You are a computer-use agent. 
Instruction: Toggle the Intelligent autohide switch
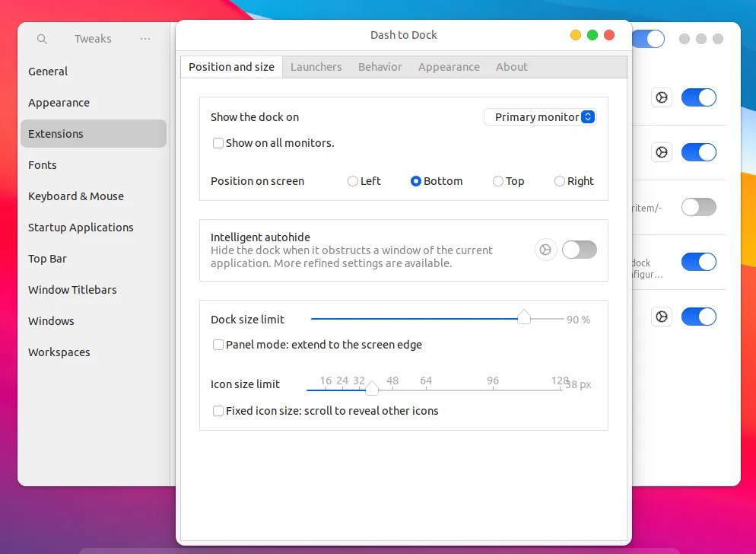coord(580,250)
